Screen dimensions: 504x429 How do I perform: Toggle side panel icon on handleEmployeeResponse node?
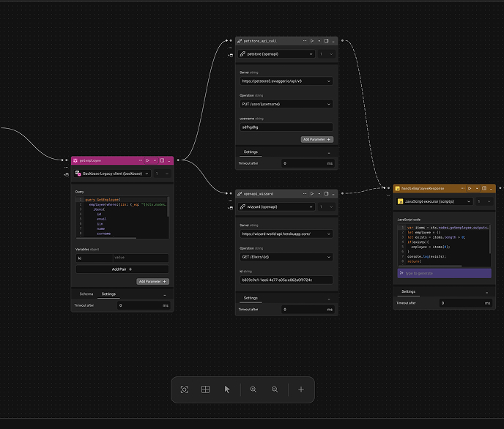click(x=483, y=188)
